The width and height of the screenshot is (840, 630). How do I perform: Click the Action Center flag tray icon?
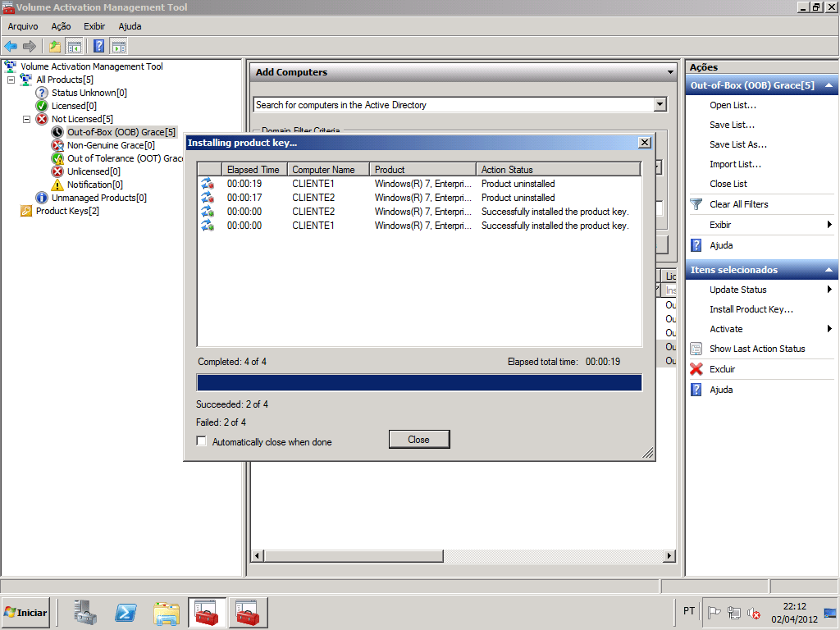[x=714, y=613]
